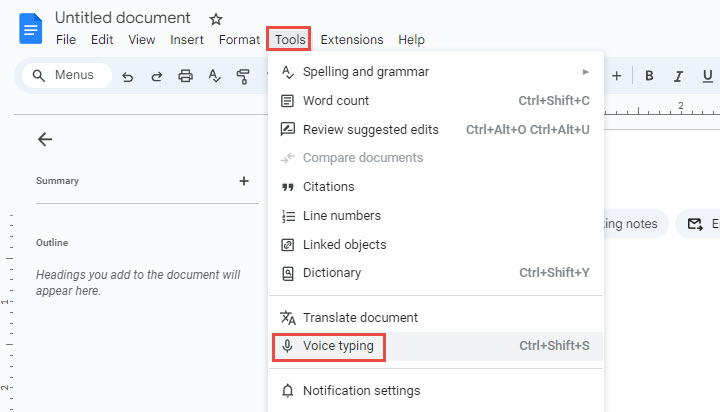Viewport: 720px width, 412px height.
Task: Rename the Untitled document title
Action: click(x=122, y=18)
